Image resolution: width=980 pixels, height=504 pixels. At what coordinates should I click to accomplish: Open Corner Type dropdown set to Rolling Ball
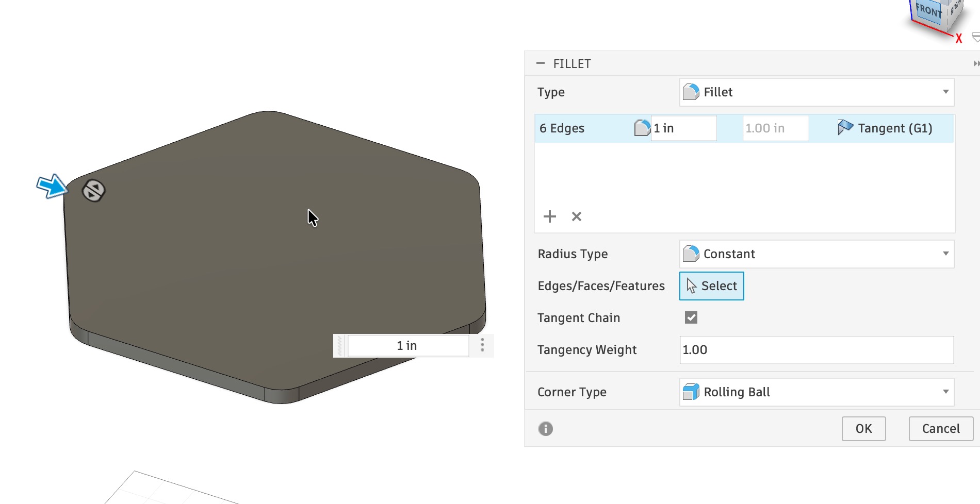click(816, 392)
